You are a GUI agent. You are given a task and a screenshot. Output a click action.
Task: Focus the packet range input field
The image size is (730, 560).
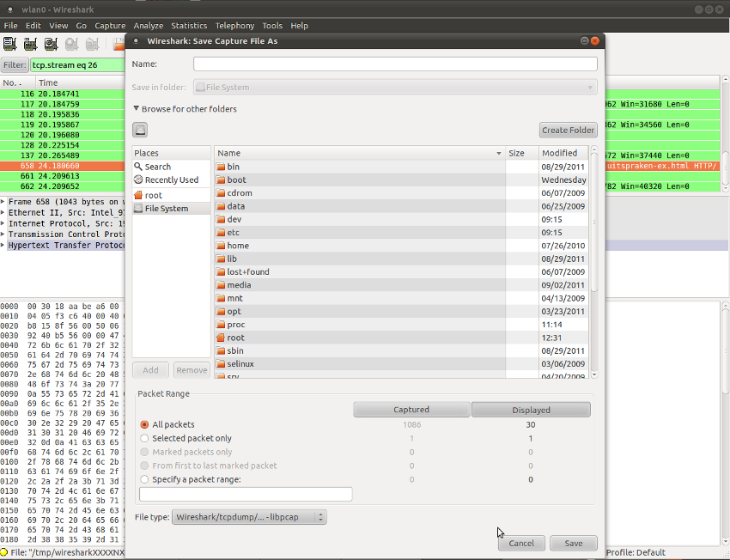(246, 494)
